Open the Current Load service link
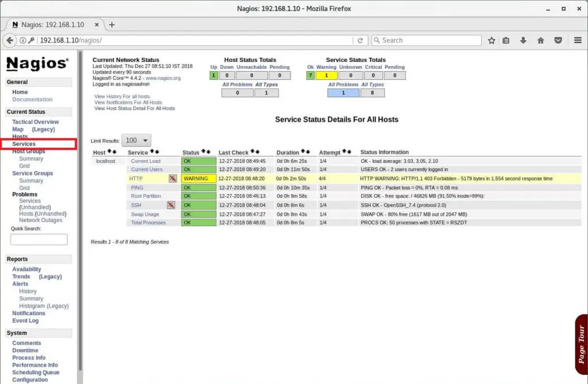Screen dimensions: 588x384 coord(145,161)
